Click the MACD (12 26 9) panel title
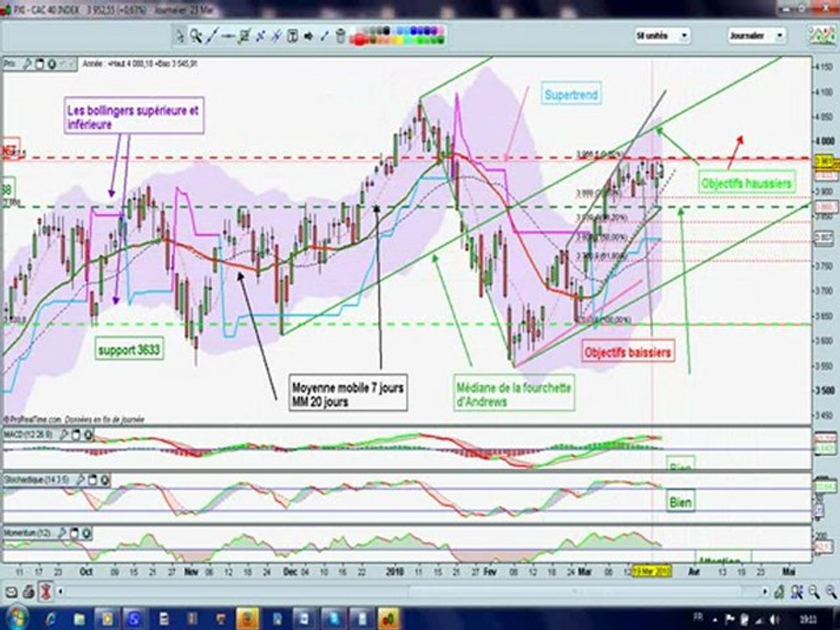 30,435
